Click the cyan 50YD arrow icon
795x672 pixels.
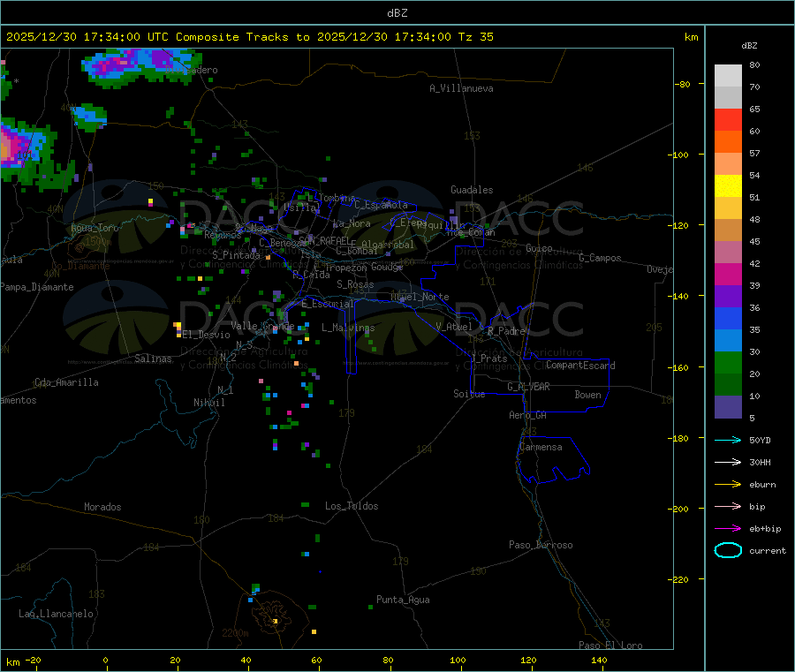click(728, 440)
